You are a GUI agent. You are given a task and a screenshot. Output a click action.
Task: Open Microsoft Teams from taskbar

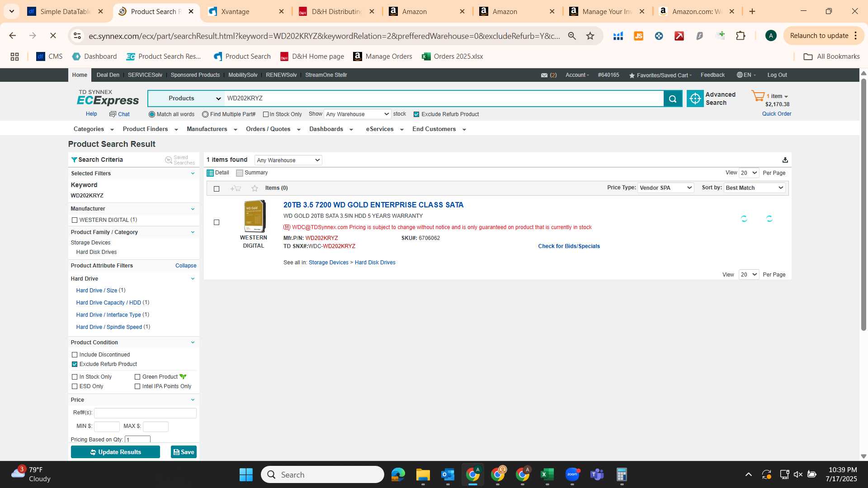pos(597,475)
